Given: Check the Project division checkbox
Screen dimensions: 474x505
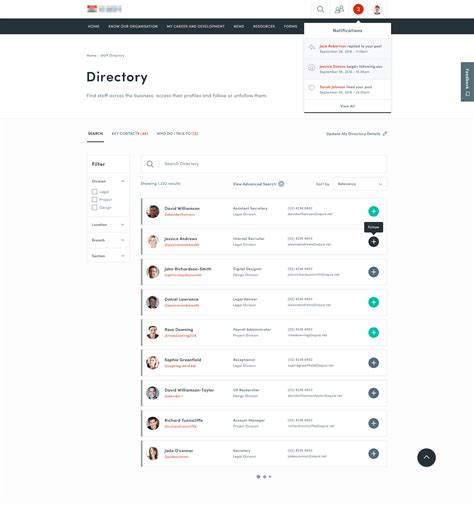Looking at the screenshot, I should (94, 200).
